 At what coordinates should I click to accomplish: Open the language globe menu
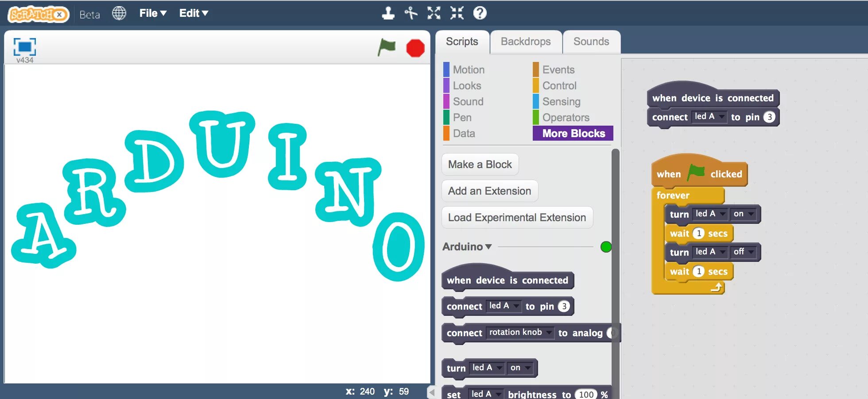[119, 13]
